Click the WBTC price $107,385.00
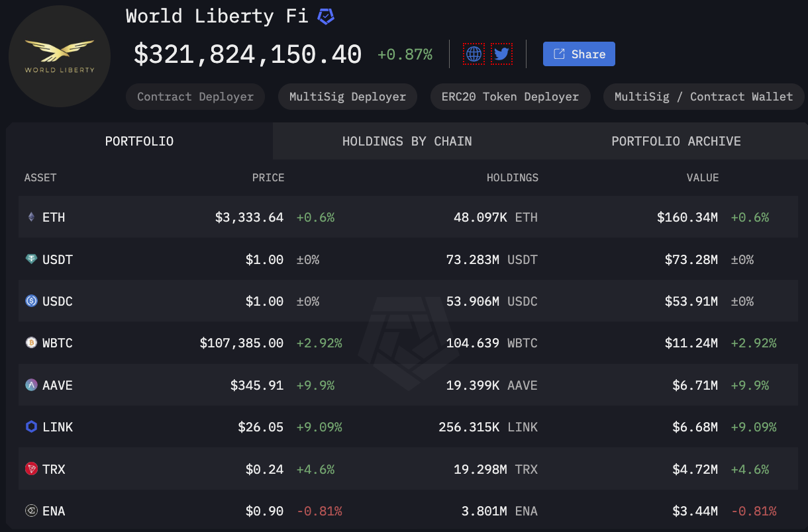808x532 pixels. click(242, 343)
